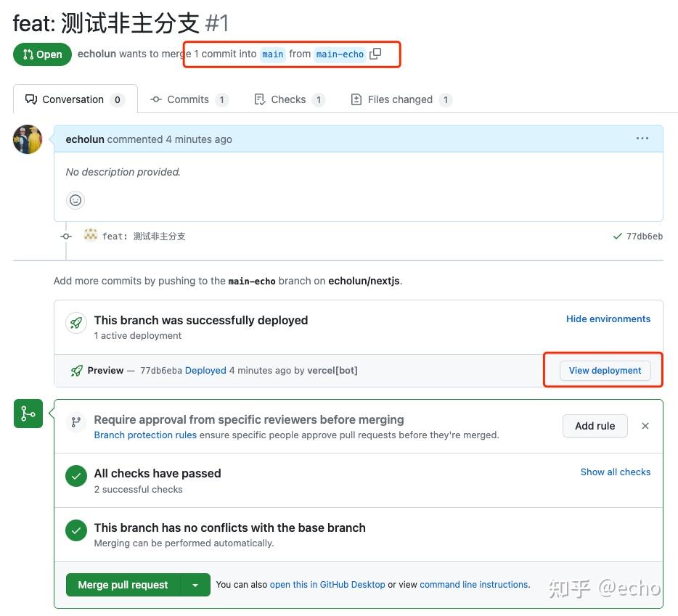Viewport: 678px width, 616px height.
Task: Dismiss the reviewer approval suggestion with the X
Action: pos(645,426)
